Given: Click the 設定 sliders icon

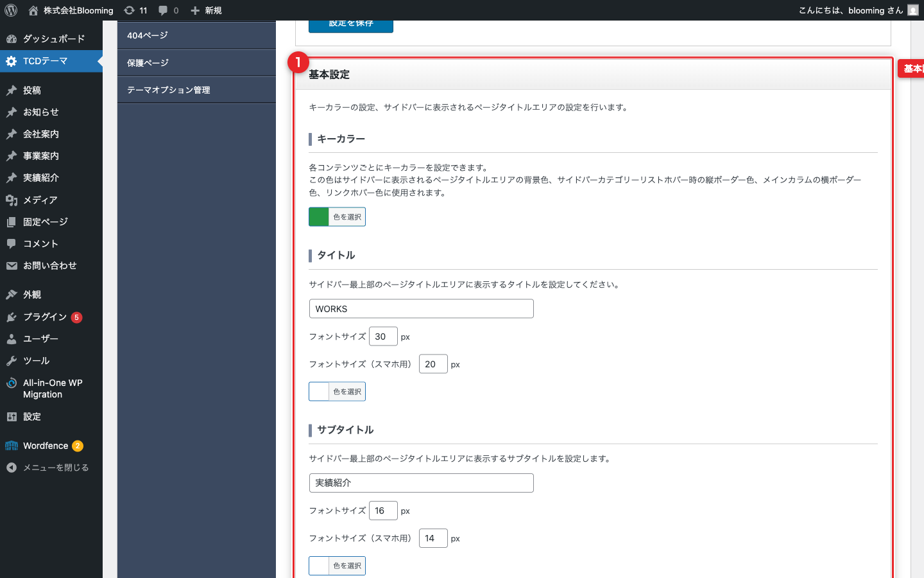Looking at the screenshot, I should [x=12, y=417].
